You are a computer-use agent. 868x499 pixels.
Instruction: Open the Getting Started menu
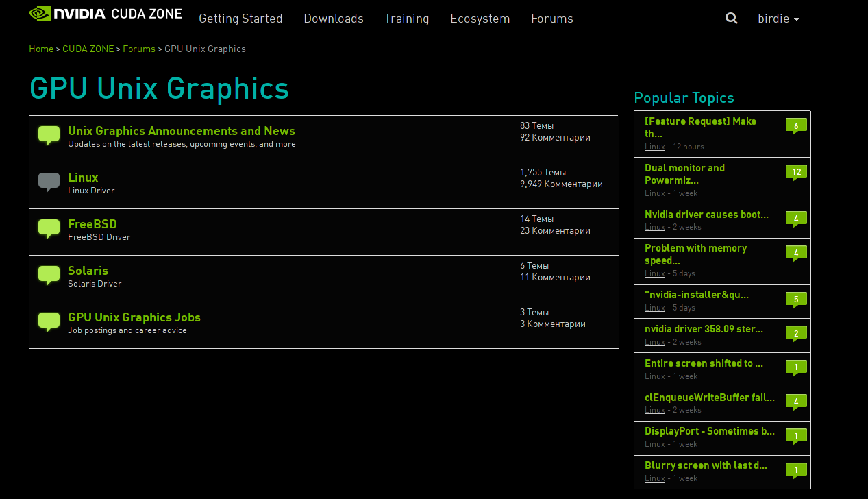point(240,19)
